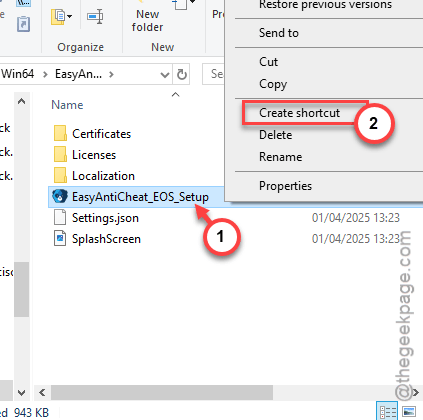The image size is (423, 420).
Task: Choose Properties from the context menu
Action: click(x=285, y=186)
